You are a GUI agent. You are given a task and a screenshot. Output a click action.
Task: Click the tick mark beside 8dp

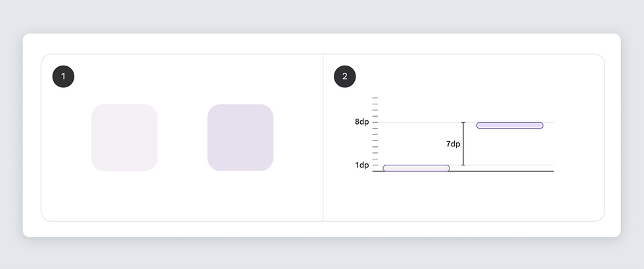click(x=375, y=122)
